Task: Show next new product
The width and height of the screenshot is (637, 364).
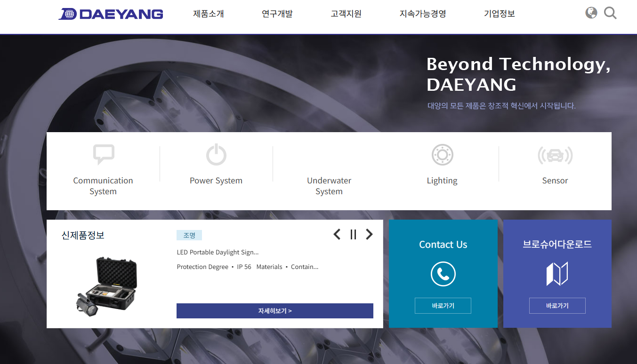Action: pos(369,234)
